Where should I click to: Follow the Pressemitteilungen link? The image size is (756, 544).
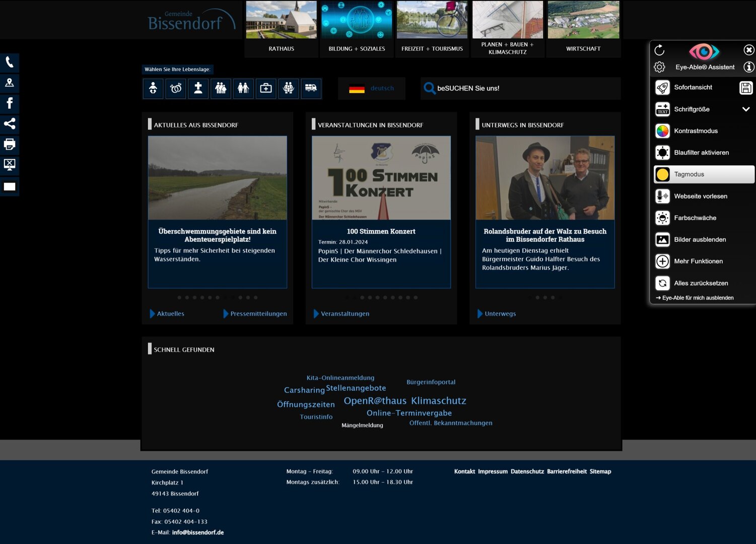click(258, 314)
